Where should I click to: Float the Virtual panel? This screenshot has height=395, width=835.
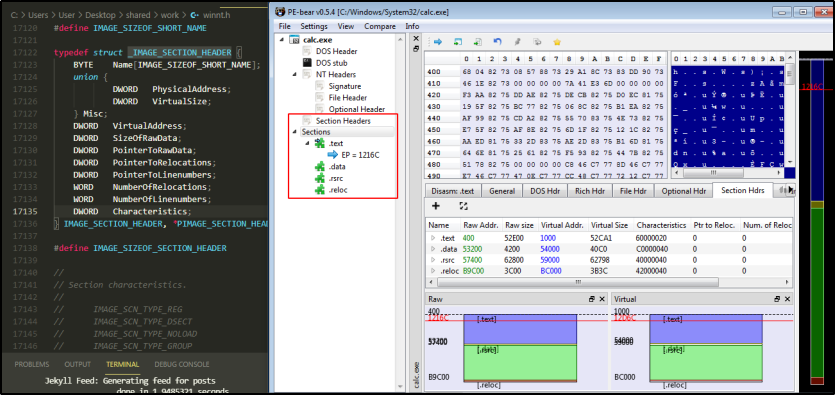click(777, 299)
